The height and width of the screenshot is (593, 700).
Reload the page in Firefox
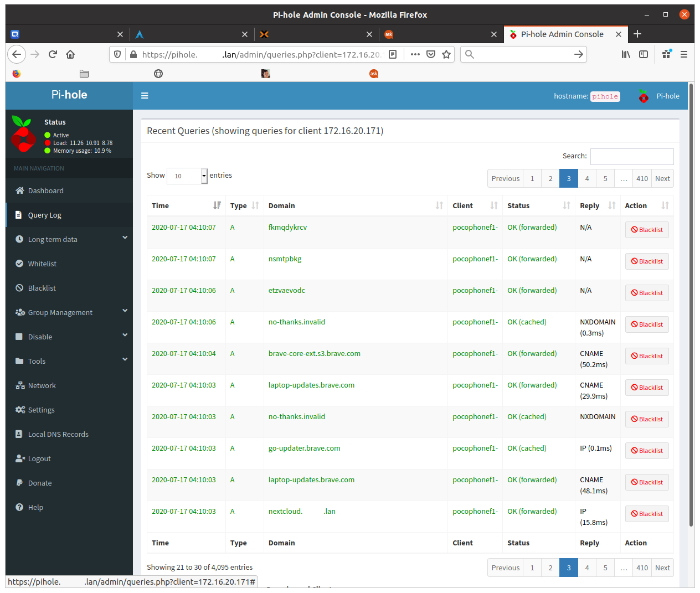tap(53, 54)
